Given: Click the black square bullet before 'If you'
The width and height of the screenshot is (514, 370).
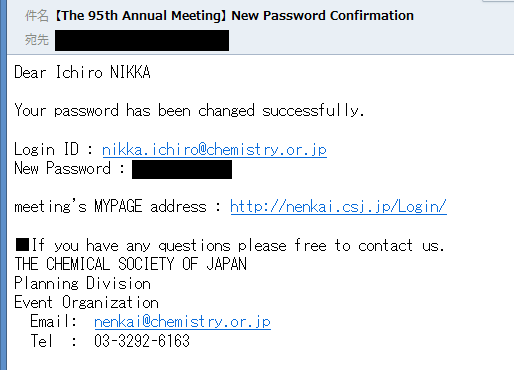Looking at the screenshot, I should (x=23, y=245).
